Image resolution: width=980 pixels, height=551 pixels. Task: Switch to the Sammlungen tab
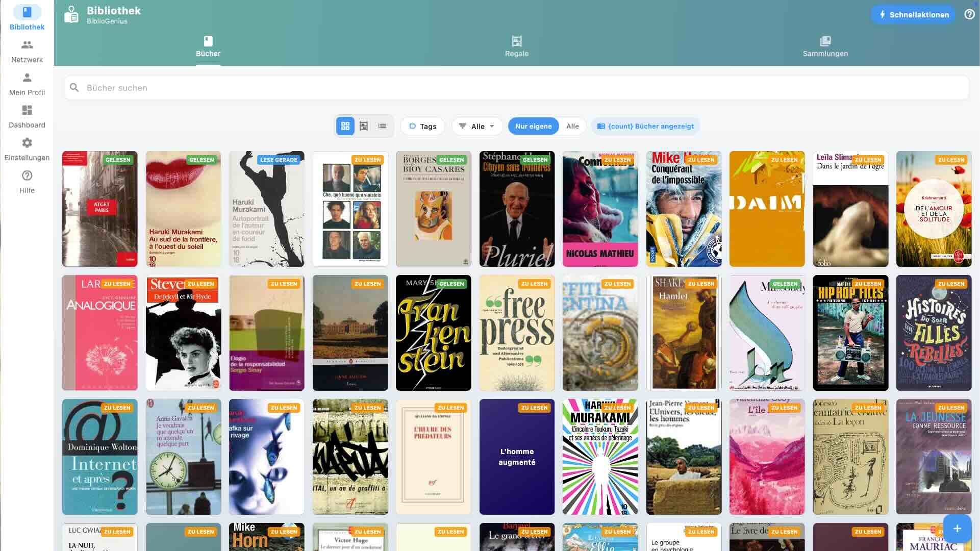(x=825, y=46)
